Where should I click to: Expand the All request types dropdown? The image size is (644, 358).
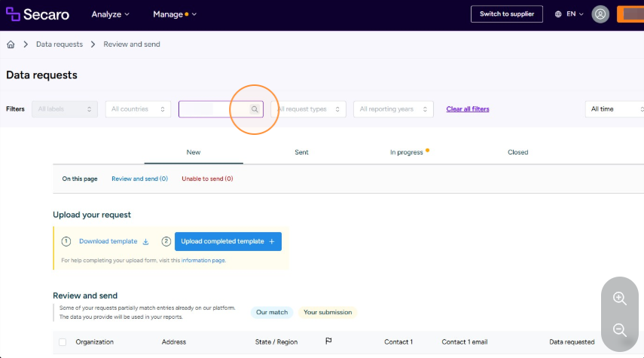point(309,109)
